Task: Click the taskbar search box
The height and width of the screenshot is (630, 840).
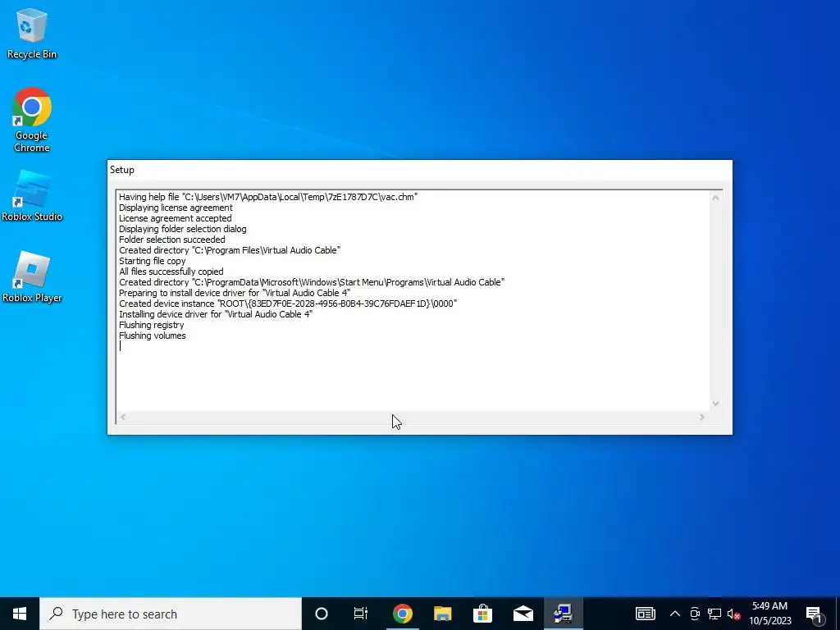Action: click(x=171, y=614)
